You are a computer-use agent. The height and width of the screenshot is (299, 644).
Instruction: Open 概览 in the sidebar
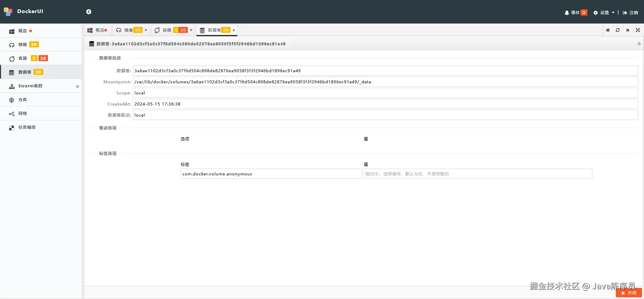41,31
